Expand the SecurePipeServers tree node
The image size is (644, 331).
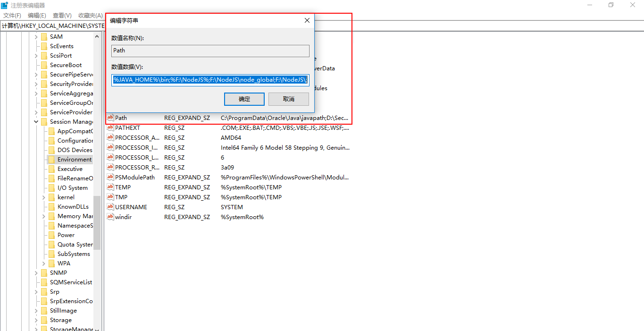click(x=36, y=75)
